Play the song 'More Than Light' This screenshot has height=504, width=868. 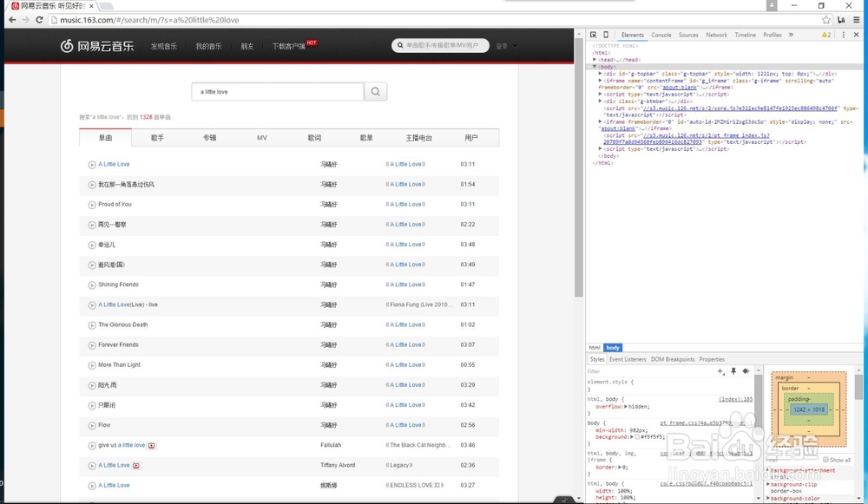[92, 365]
